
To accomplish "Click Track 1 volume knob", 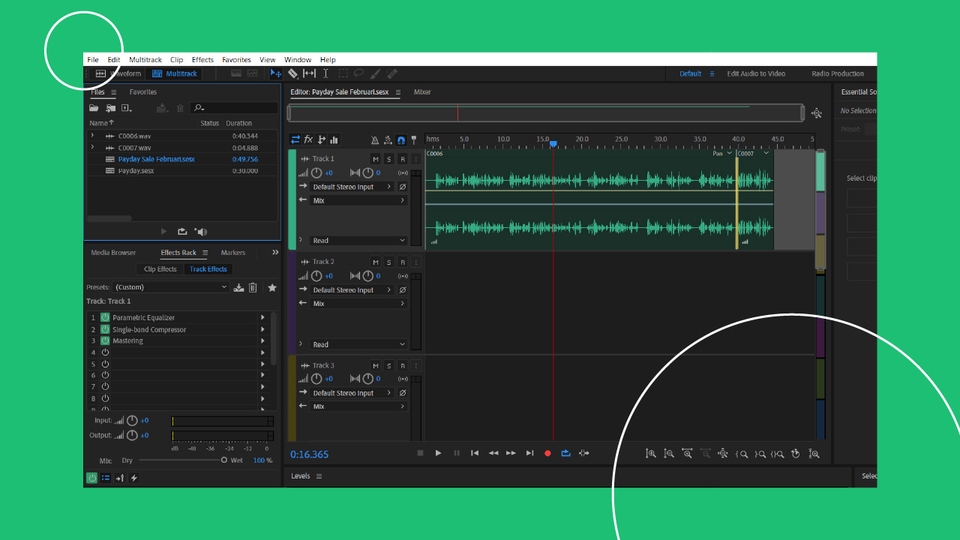I will (317, 173).
